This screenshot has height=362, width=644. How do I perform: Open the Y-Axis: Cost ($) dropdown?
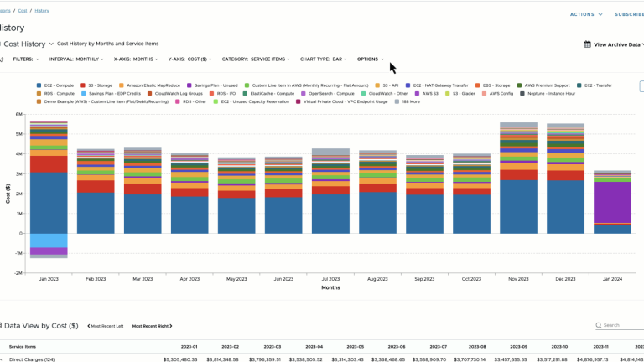[x=190, y=59]
